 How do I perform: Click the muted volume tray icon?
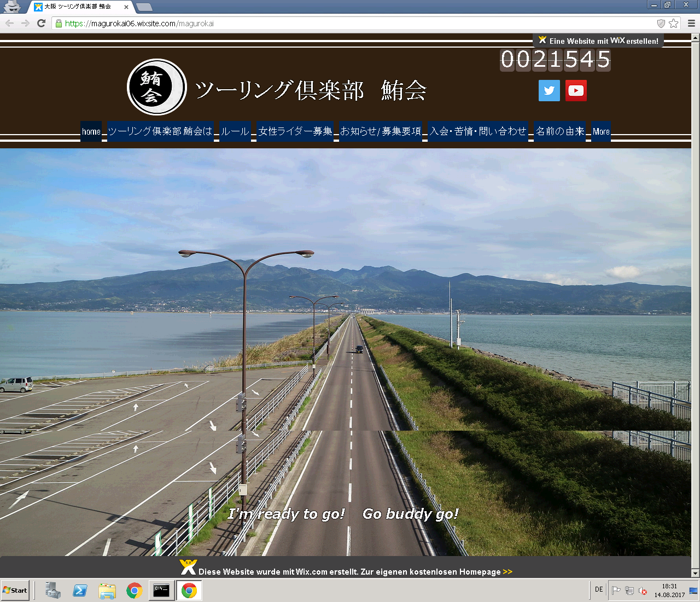pos(643,591)
